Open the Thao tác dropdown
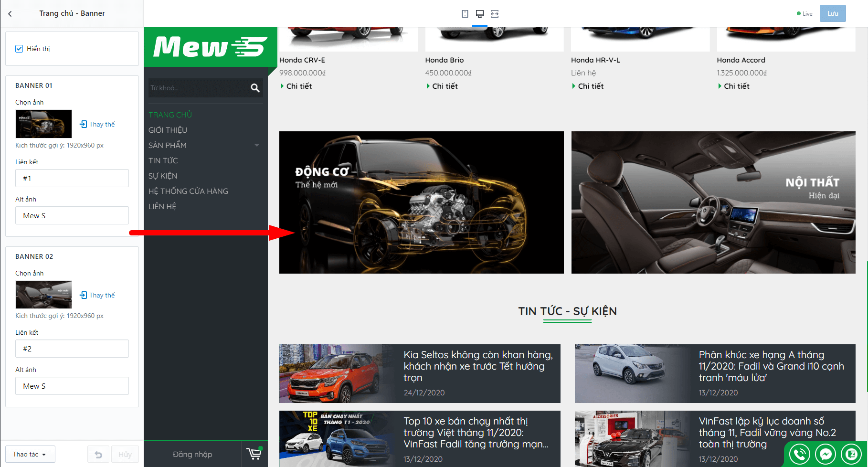The image size is (868, 467). (30, 454)
